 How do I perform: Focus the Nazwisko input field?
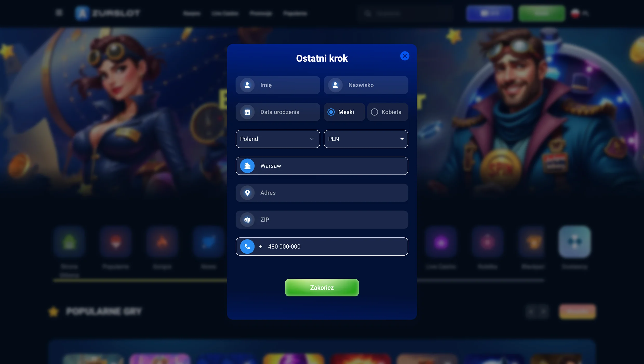[366, 85]
